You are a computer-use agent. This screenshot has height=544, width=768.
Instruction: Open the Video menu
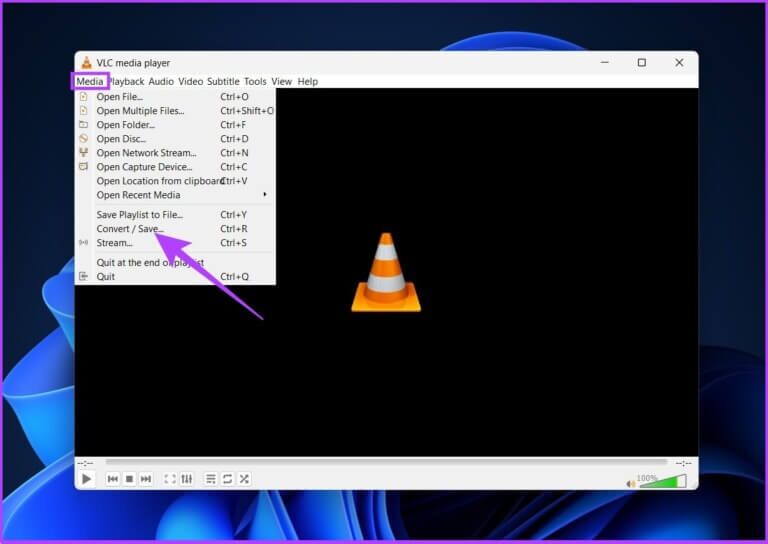tap(191, 81)
